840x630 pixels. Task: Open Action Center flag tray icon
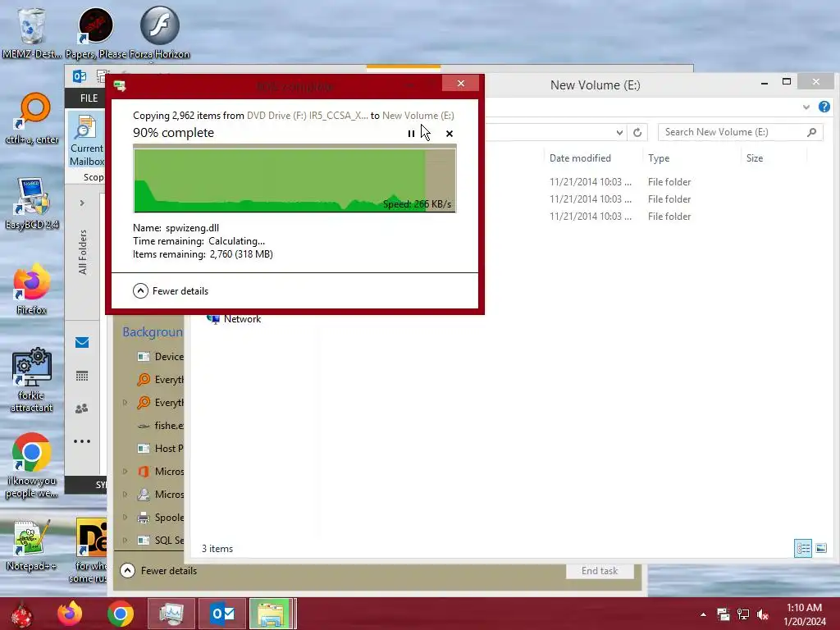[724, 614]
